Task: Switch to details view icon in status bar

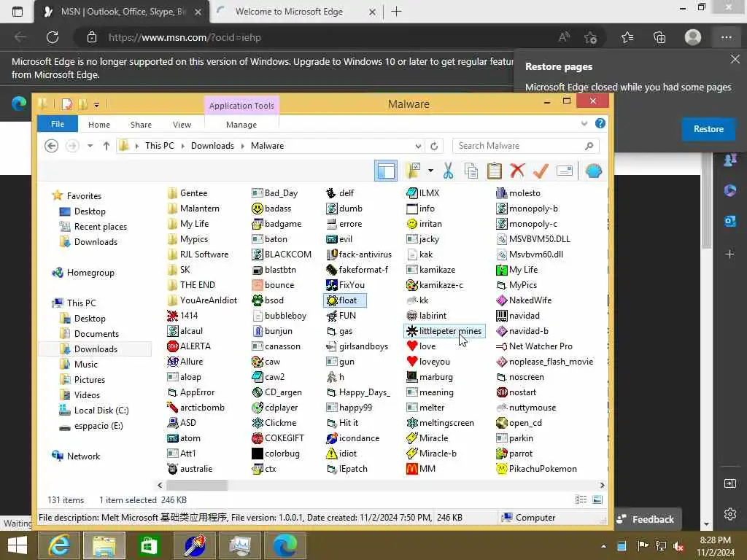Action: click(x=581, y=499)
